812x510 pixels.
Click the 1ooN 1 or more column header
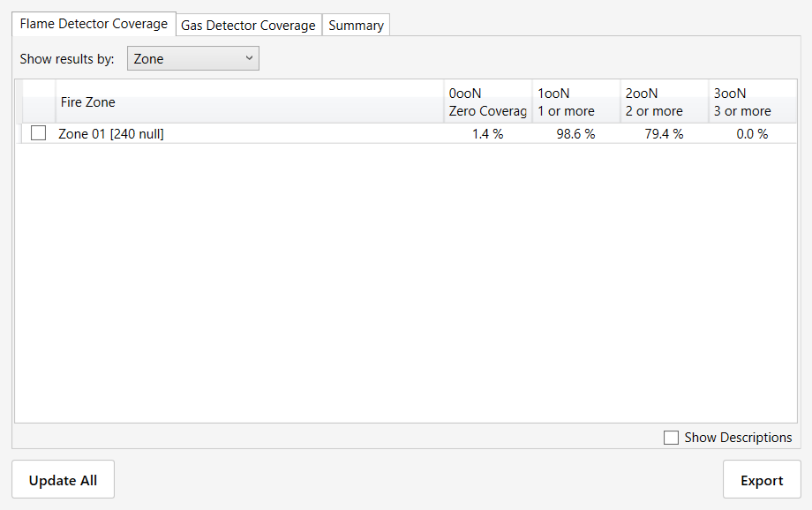point(575,101)
